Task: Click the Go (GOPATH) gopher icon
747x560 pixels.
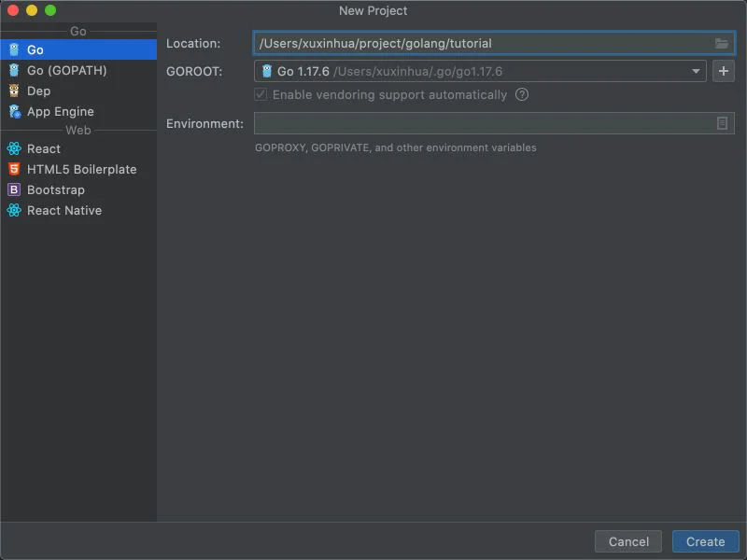Action: (14, 71)
